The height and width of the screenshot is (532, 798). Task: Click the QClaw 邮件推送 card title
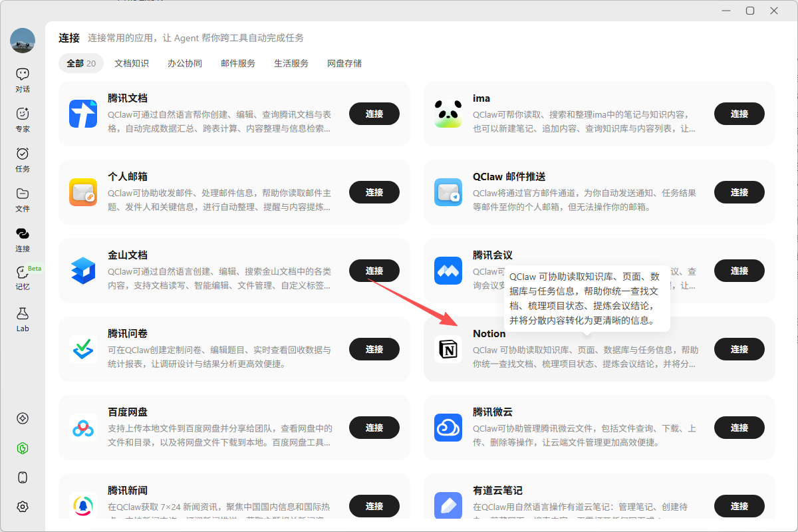(x=509, y=176)
